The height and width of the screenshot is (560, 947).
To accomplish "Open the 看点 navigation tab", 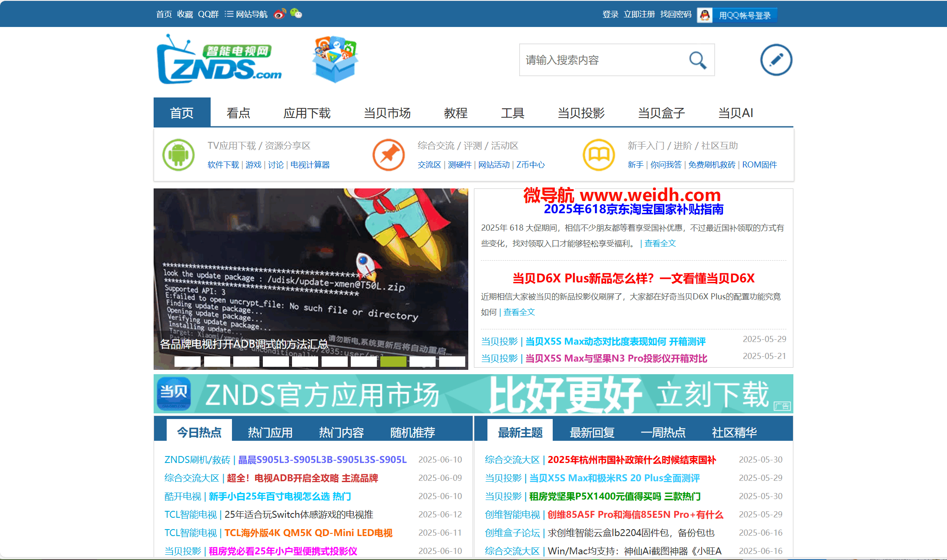I will tap(238, 113).
